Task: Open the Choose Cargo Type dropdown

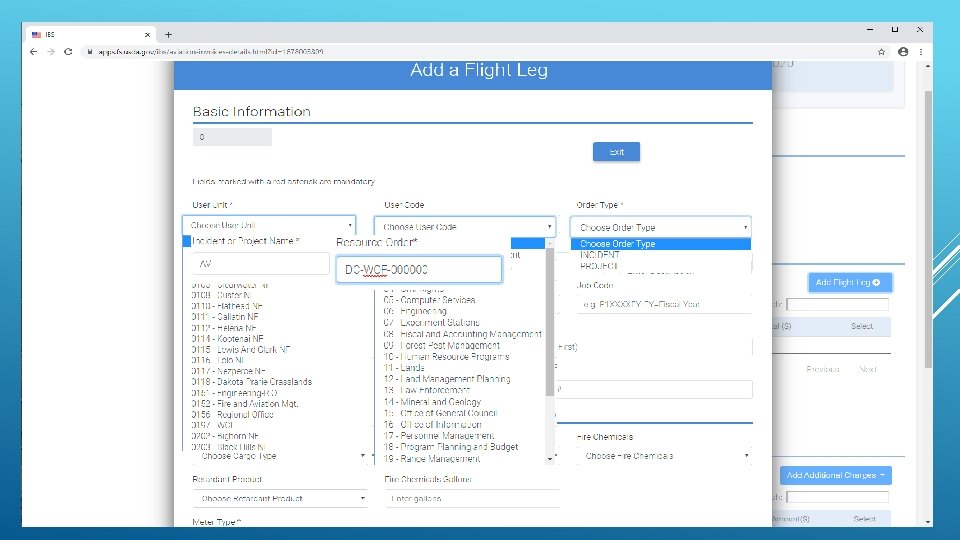Action: pyautogui.click(x=280, y=456)
